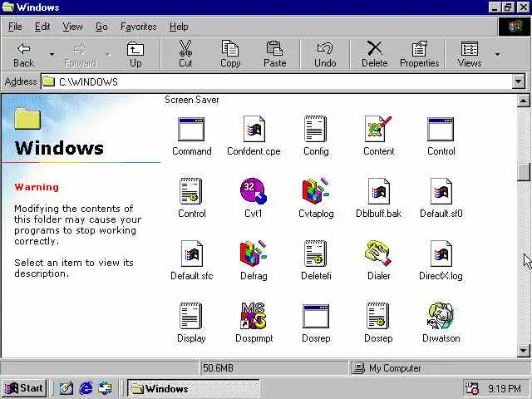Click the Windows taskbar window button
The height and width of the screenshot is (399, 532).
[x=194, y=388]
